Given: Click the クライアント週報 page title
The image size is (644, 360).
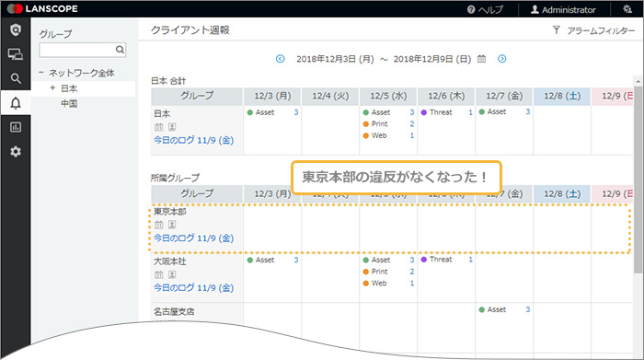Looking at the screenshot, I should click(190, 30).
